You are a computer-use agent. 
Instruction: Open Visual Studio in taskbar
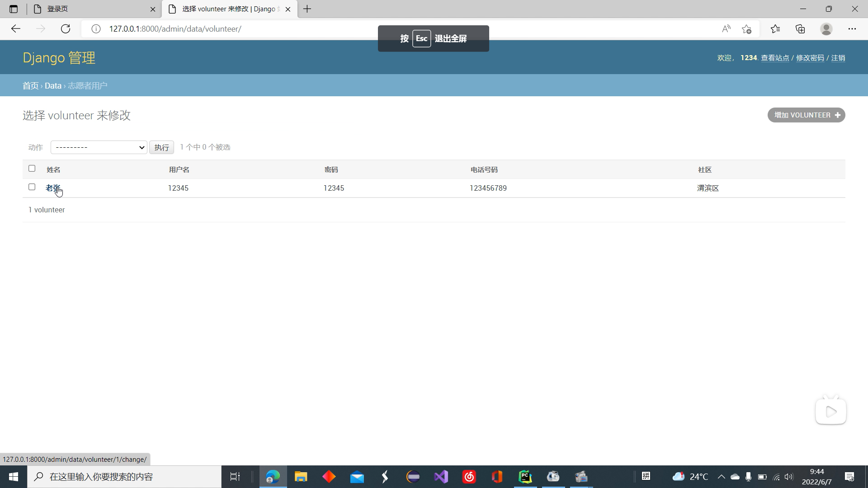[x=441, y=477]
